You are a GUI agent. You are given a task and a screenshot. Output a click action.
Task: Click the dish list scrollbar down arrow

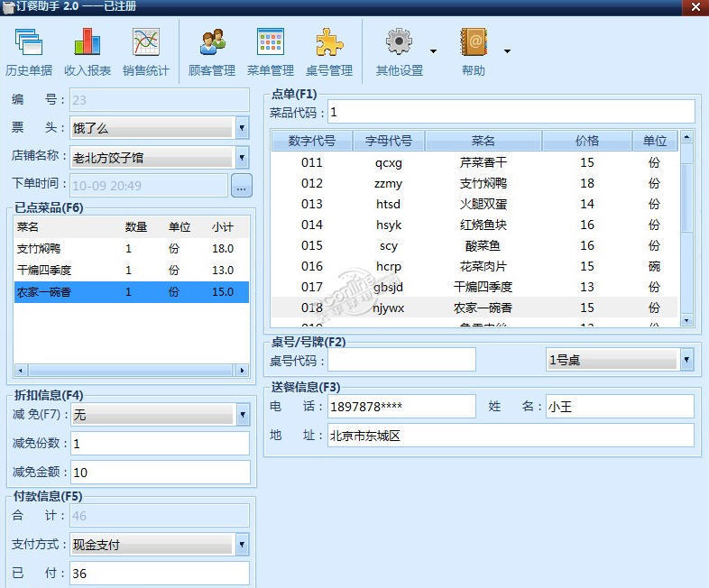pos(686,321)
